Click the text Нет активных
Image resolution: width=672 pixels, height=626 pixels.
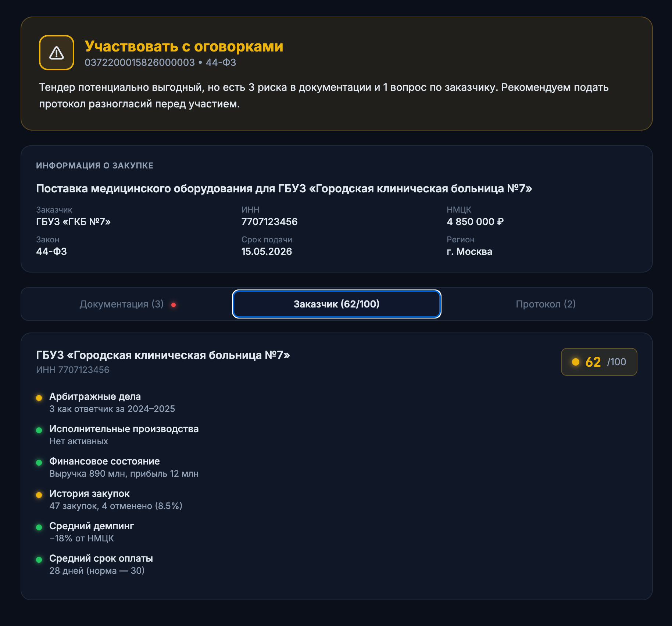[79, 441]
